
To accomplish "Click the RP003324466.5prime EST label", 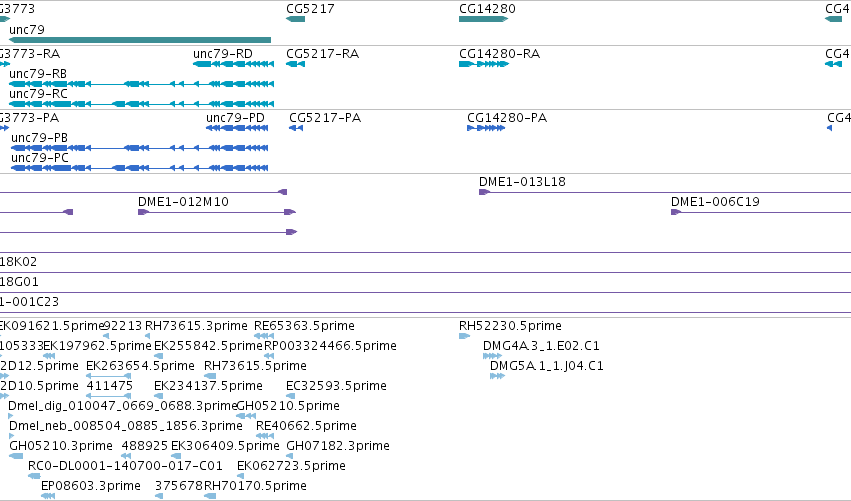I will coord(330,346).
